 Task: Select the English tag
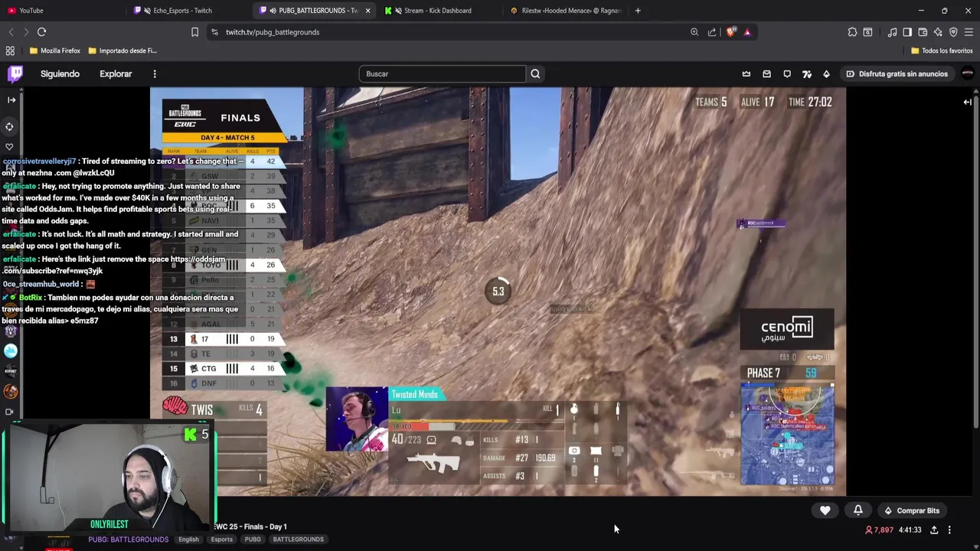tap(188, 540)
